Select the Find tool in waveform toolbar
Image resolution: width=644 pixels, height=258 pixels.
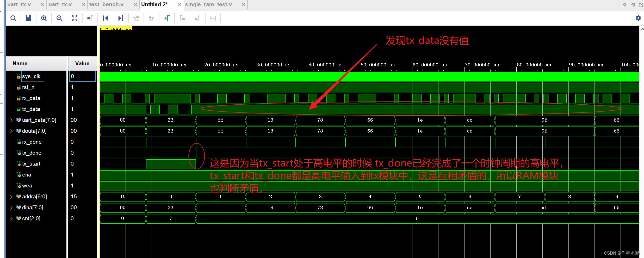(x=13, y=18)
